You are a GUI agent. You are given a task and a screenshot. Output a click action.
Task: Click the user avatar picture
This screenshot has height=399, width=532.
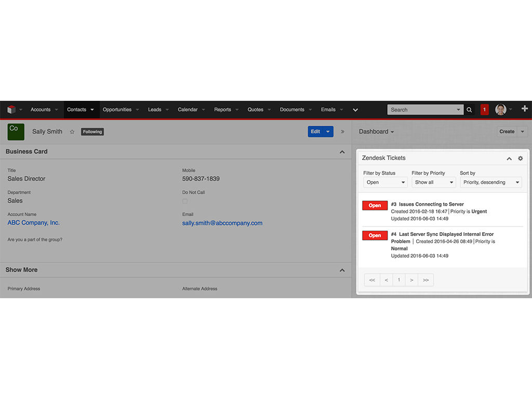(500, 110)
